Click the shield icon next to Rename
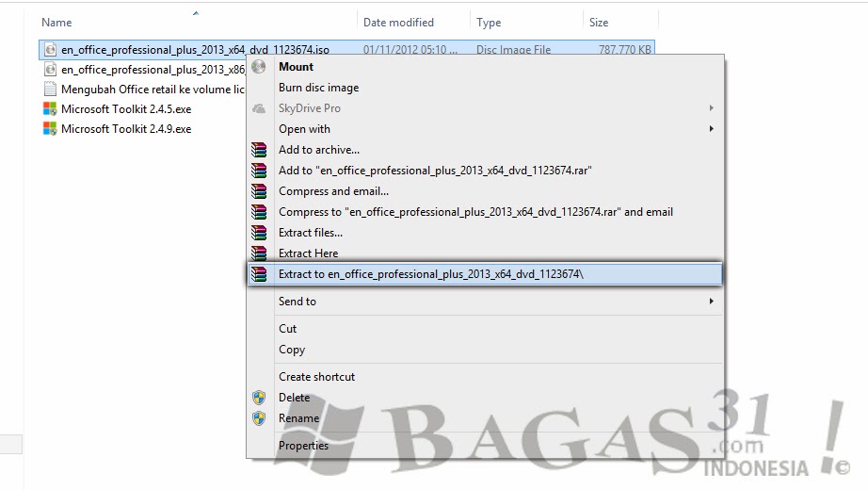The height and width of the screenshot is (490, 868). click(259, 418)
